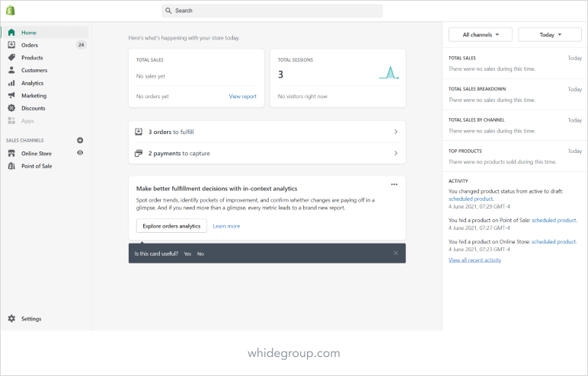
Task: Open the Today date range dropdown
Action: pyautogui.click(x=550, y=34)
